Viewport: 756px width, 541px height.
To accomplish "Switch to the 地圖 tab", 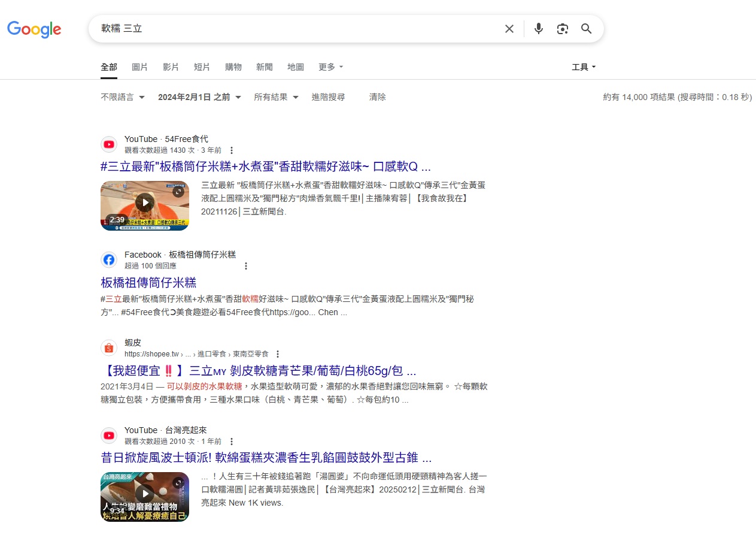I will point(296,67).
